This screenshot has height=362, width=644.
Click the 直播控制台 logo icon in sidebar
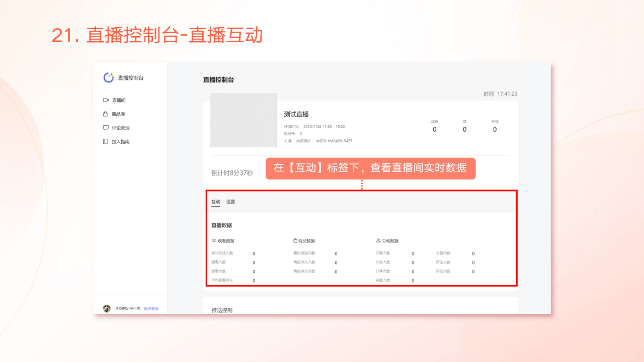[x=109, y=77]
